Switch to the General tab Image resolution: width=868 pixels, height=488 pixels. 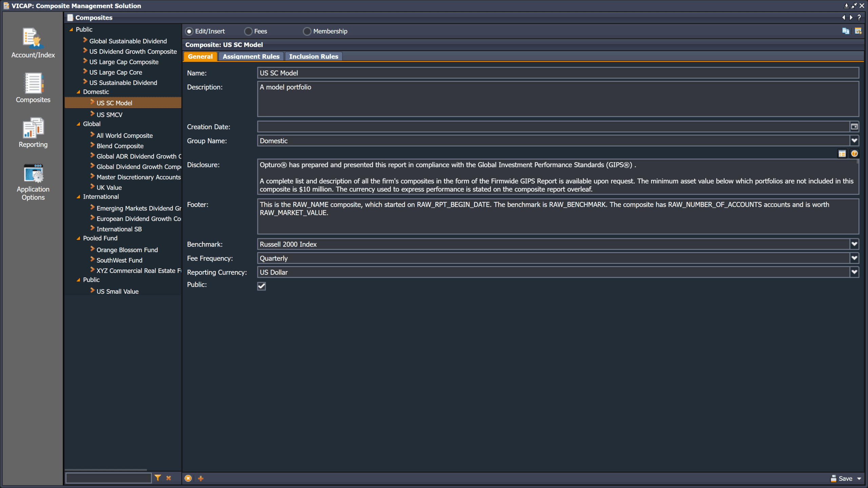click(200, 57)
